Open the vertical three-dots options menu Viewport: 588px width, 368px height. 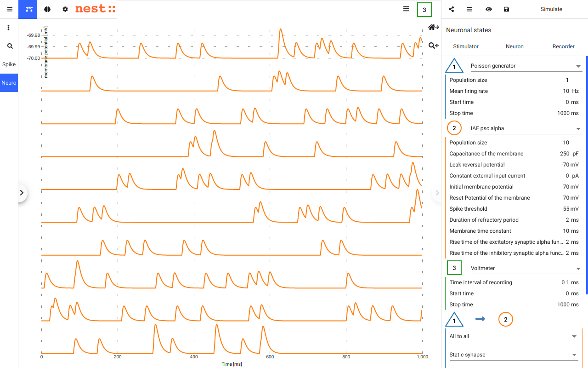point(9,28)
